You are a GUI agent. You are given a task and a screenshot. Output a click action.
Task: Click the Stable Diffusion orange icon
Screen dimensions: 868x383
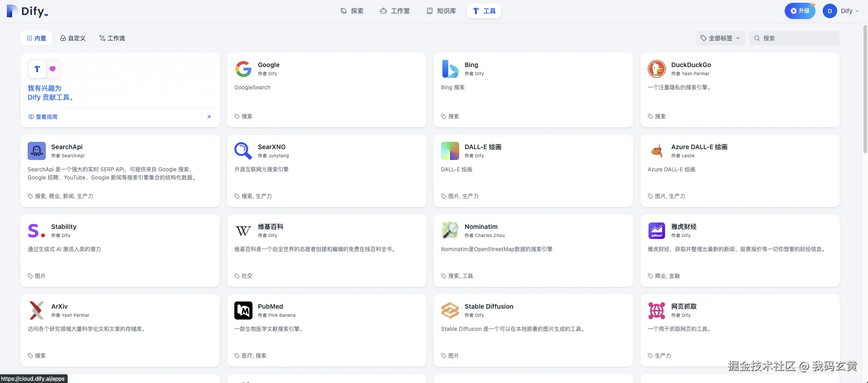point(450,310)
